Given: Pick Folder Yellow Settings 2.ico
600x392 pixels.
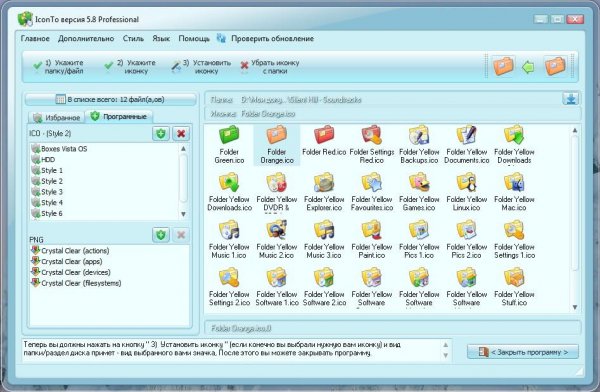Looking at the screenshot, I should point(229,287).
